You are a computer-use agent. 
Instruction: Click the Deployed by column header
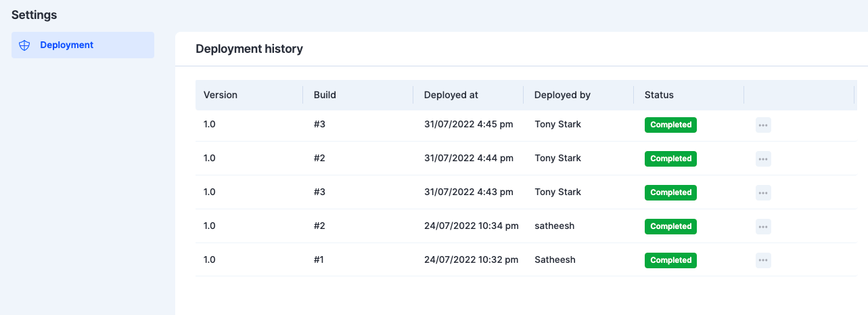pyautogui.click(x=562, y=95)
